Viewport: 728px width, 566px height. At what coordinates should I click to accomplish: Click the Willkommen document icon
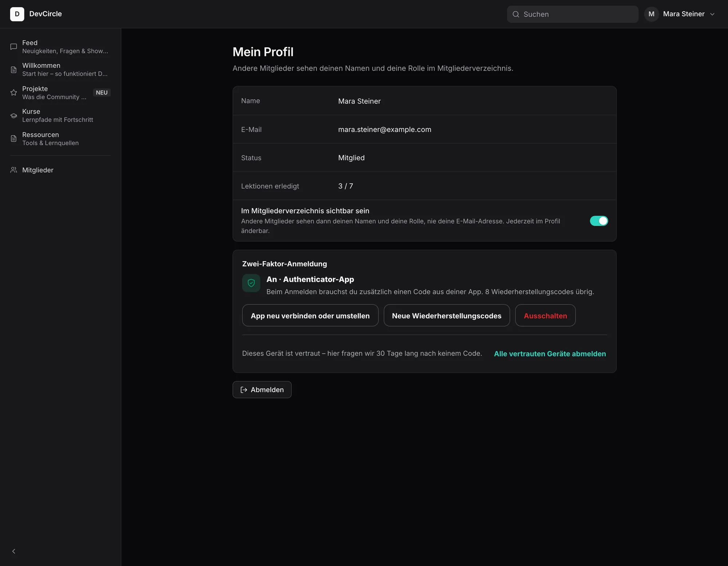[x=13, y=69]
